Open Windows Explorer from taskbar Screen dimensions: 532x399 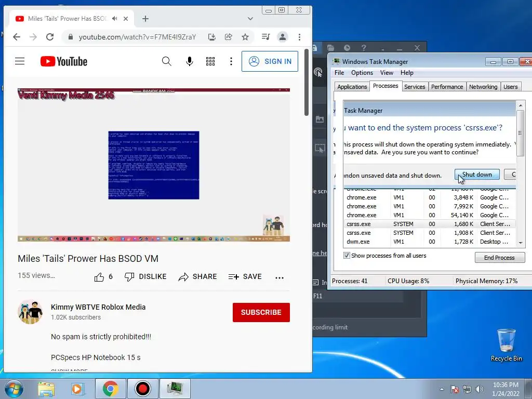coord(46,389)
